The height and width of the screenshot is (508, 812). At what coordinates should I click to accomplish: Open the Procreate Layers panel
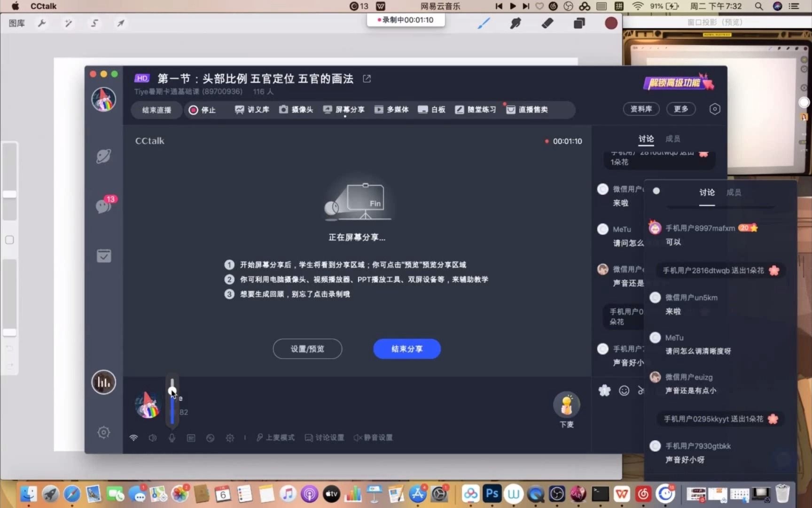[579, 23]
